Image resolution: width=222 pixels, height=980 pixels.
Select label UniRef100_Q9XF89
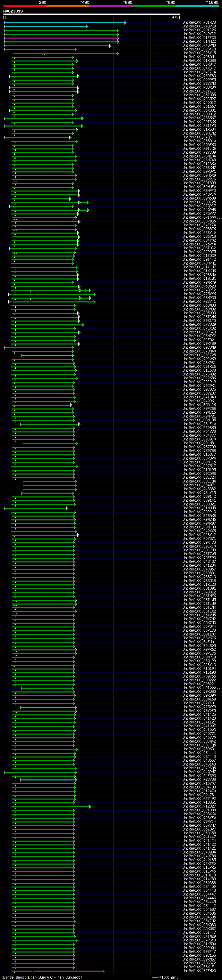(199, 343)
